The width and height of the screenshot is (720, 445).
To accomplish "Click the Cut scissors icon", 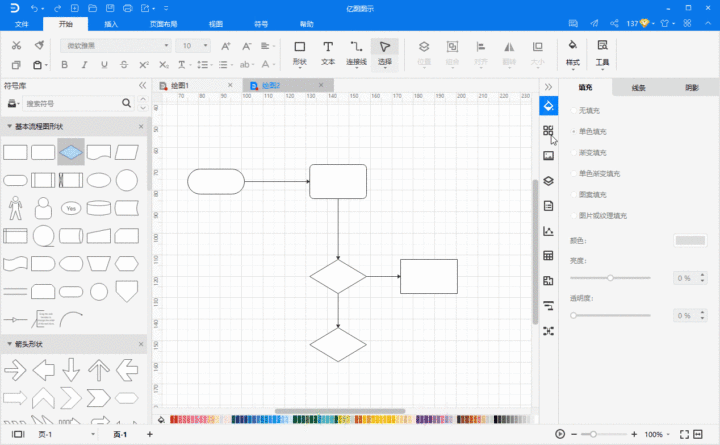I will click(x=16, y=45).
